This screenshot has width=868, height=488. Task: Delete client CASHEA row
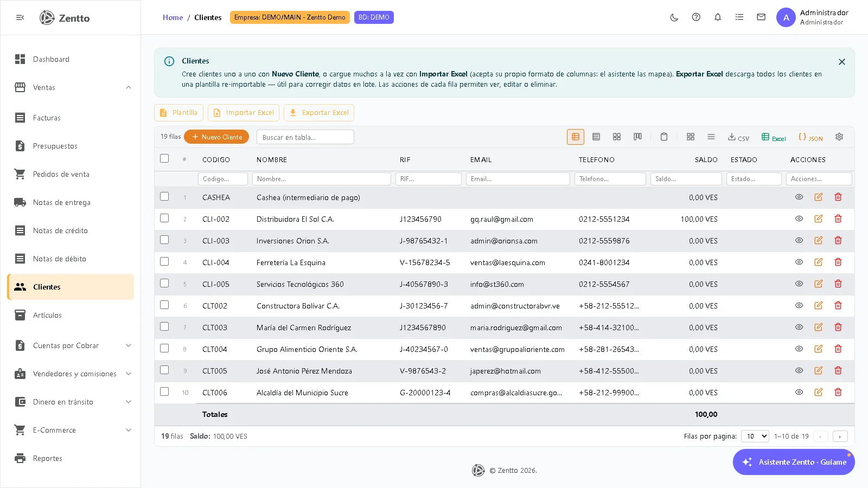[838, 197]
